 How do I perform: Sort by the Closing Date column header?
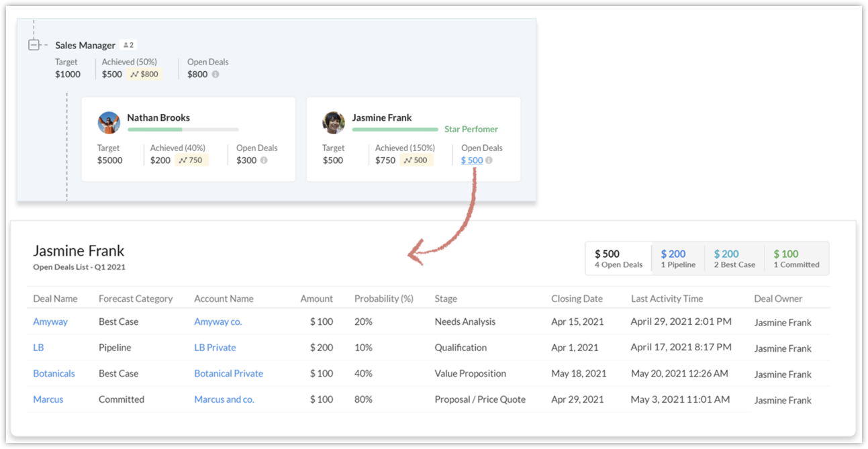[x=577, y=299]
